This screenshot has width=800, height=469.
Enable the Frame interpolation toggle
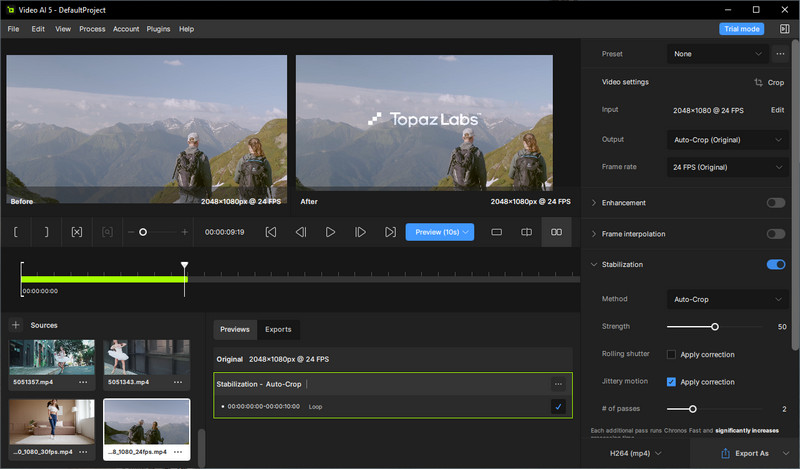pos(776,234)
